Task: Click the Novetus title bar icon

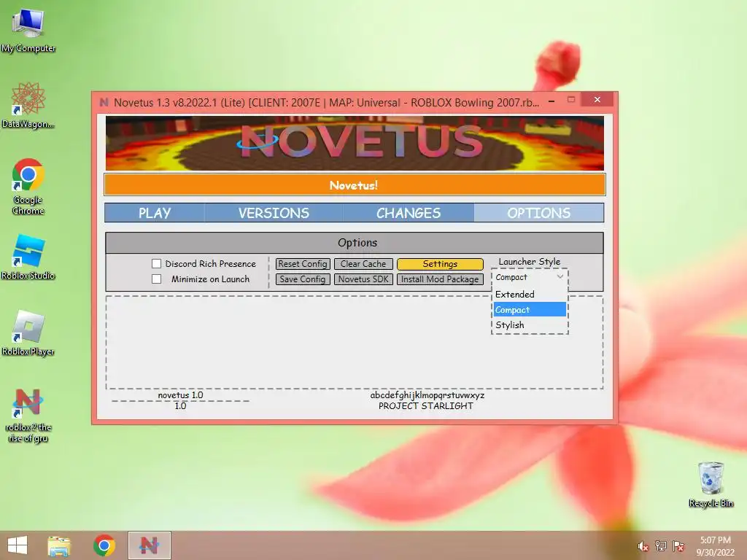Action: 104,102
